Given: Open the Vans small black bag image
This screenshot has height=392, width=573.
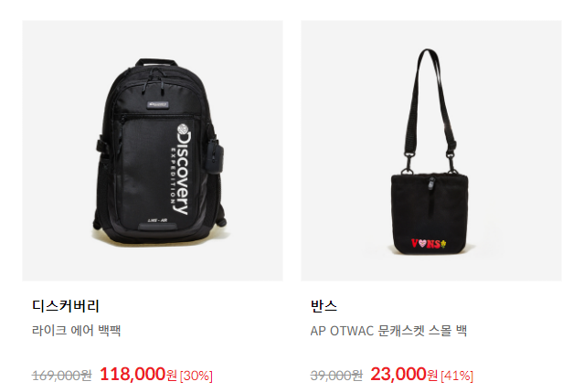Looking at the screenshot, I should tap(431, 151).
